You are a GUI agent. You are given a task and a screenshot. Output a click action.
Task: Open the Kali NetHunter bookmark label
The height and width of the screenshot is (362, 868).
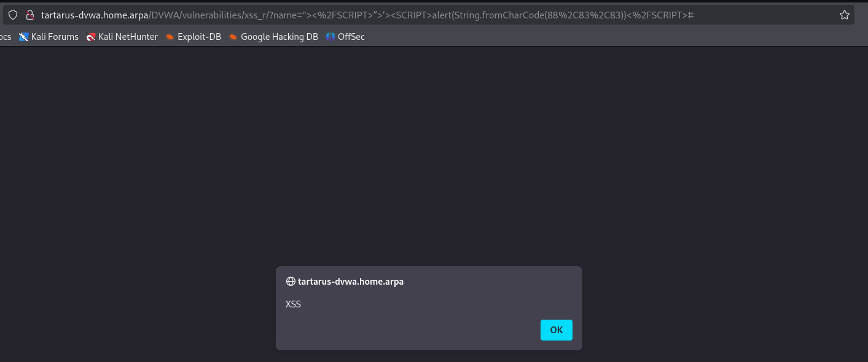tap(128, 37)
